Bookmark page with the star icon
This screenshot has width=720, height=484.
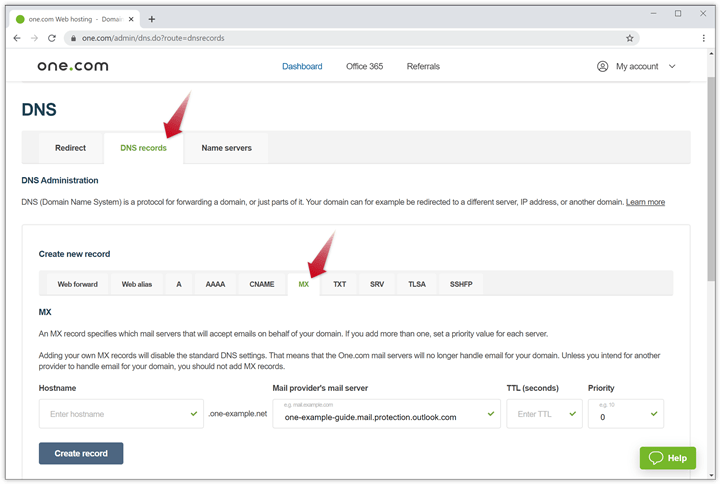coord(630,38)
